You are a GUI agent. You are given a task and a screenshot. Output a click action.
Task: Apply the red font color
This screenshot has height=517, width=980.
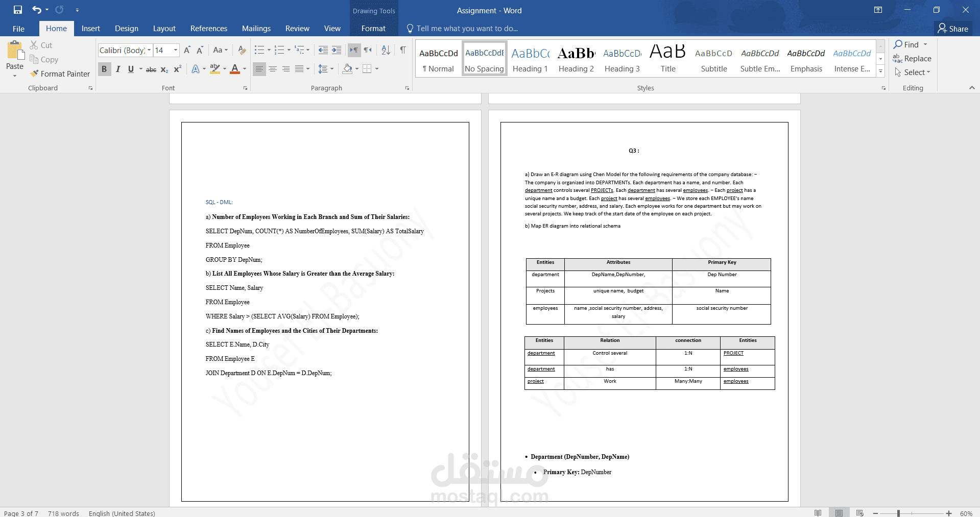tap(235, 69)
